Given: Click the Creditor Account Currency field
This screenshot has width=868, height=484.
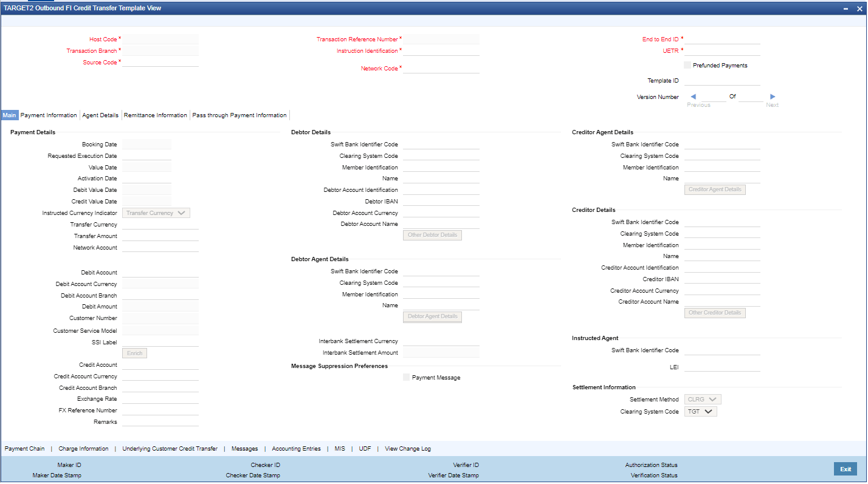Looking at the screenshot, I should pyautogui.click(x=722, y=290).
